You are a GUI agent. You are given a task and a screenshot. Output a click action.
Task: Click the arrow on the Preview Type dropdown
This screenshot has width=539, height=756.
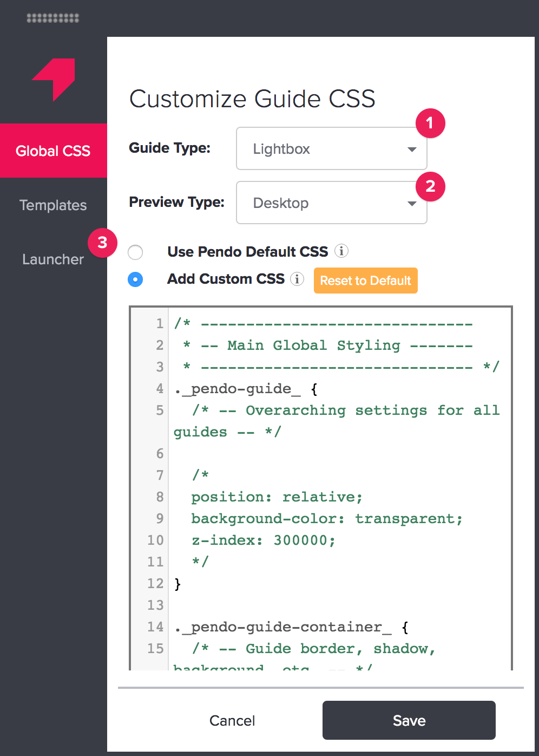[x=412, y=204]
